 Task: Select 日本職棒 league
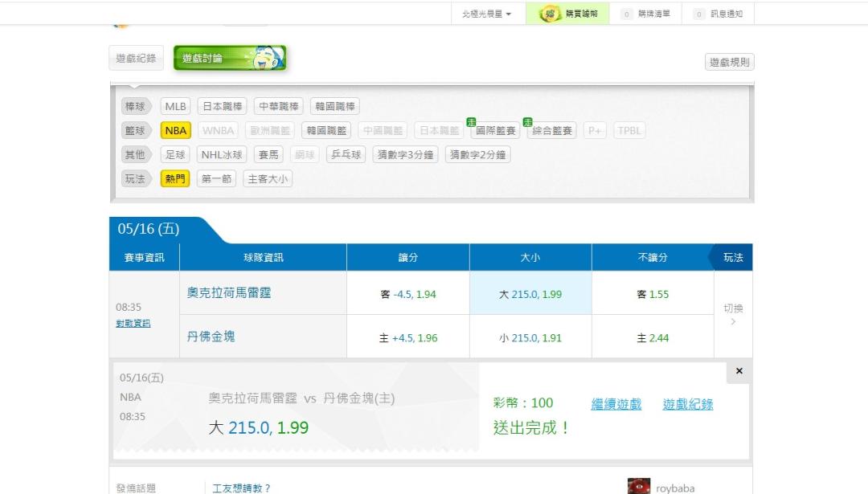pyautogui.click(x=222, y=106)
